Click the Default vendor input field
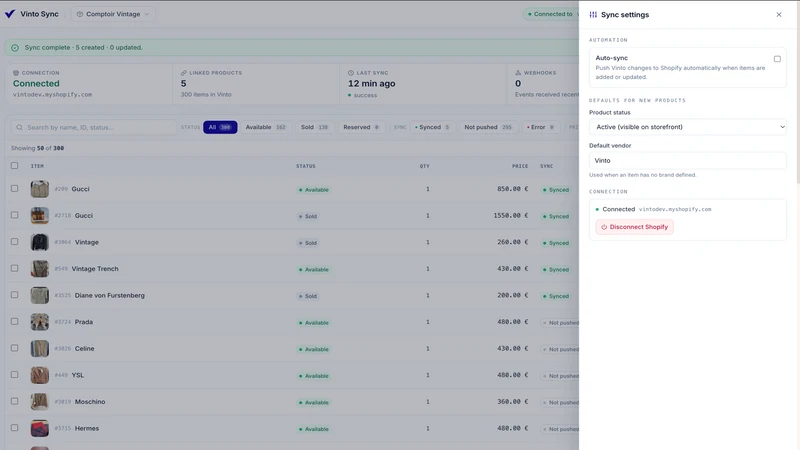The width and height of the screenshot is (800, 450). [x=687, y=160]
